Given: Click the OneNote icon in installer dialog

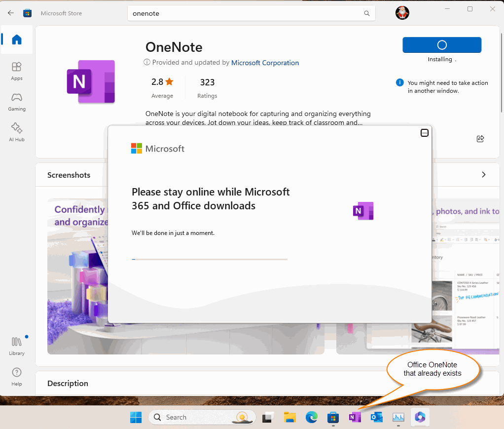Looking at the screenshot, I should [363, 211].
